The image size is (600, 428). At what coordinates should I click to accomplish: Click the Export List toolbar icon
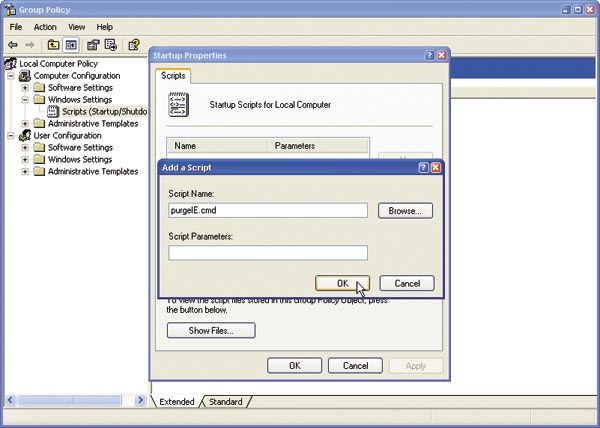pos(111,45)
